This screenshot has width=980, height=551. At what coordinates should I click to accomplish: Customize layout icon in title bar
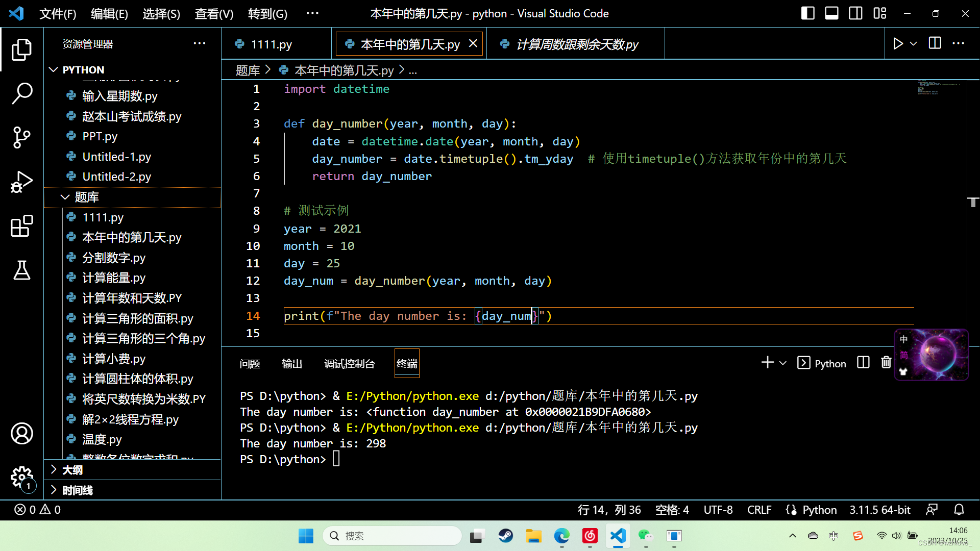pyautogui.click(x=880, y=13)
